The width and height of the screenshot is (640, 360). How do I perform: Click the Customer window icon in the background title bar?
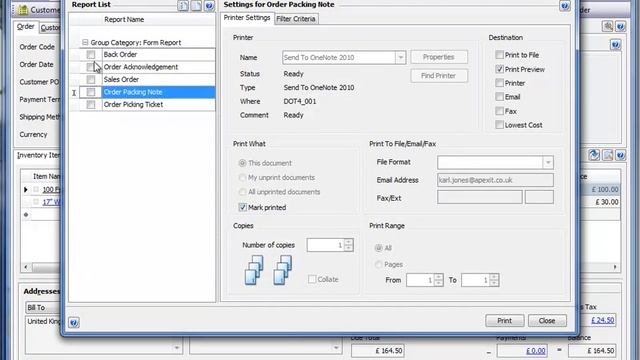(23, 9)
